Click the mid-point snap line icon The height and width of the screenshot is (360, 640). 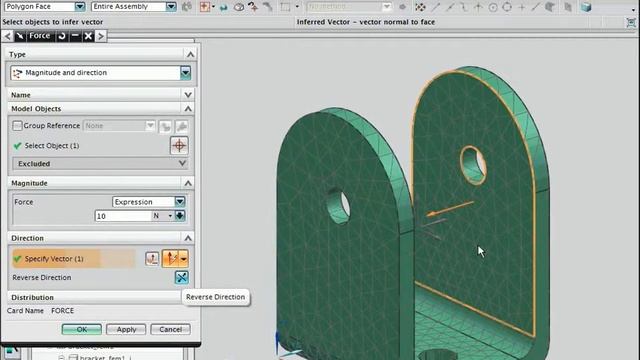pyautogui.click(x=450, y=7)
